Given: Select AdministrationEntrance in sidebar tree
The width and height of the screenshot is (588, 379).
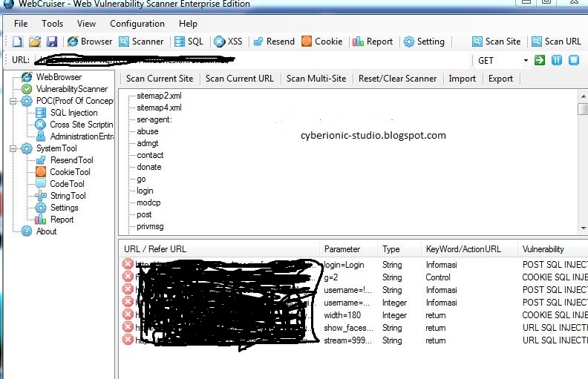Looking at the screenshot, I should 82,136.
